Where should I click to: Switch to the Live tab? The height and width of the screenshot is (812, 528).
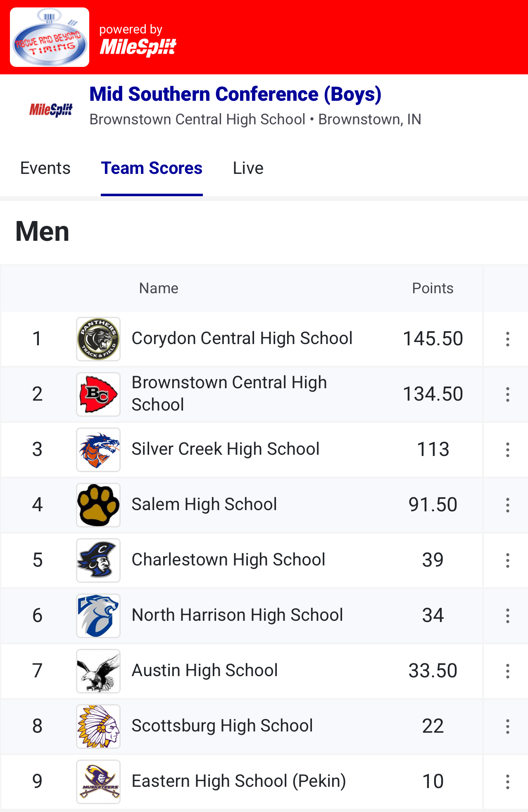coord(248,168)
